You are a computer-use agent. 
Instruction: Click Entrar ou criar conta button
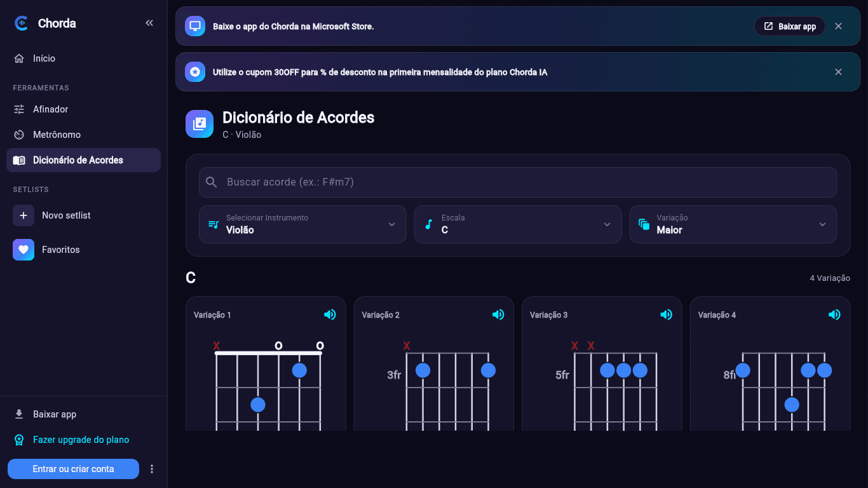pyautogui.click(x=73, y=469)
